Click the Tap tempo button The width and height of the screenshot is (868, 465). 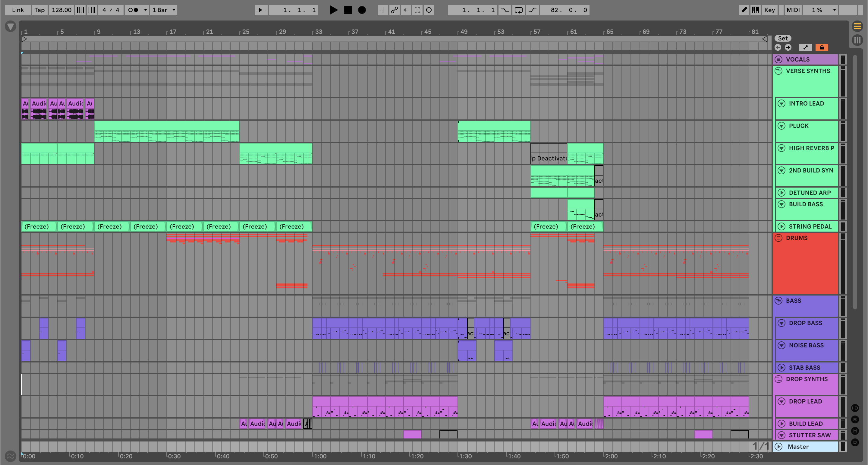tap(39, 10)
